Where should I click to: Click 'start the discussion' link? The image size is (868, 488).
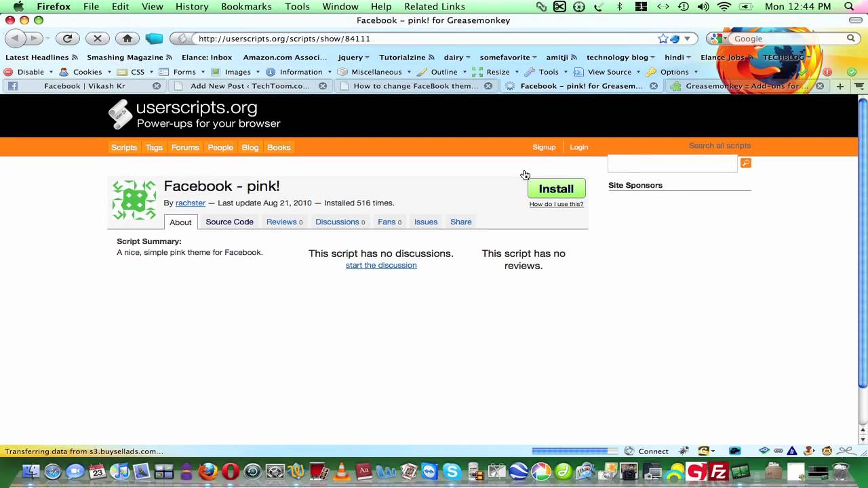pyautogui.click(x=381, y=265)
